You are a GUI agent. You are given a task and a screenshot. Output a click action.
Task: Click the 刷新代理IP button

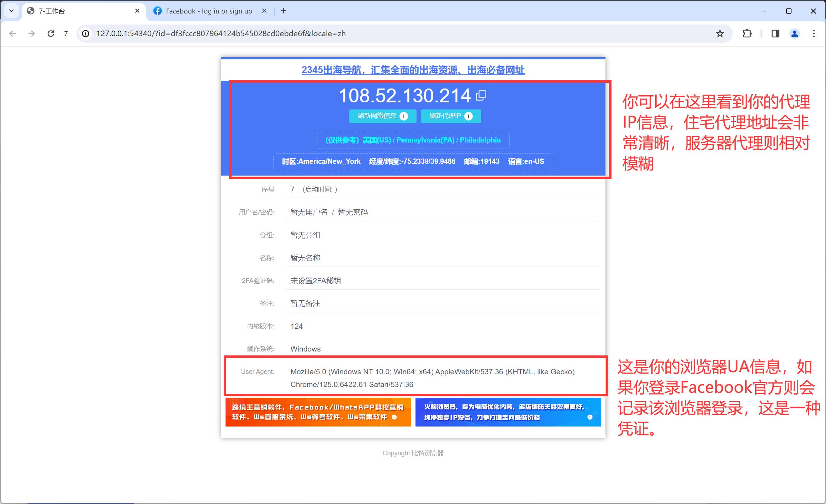coord(451,116)
